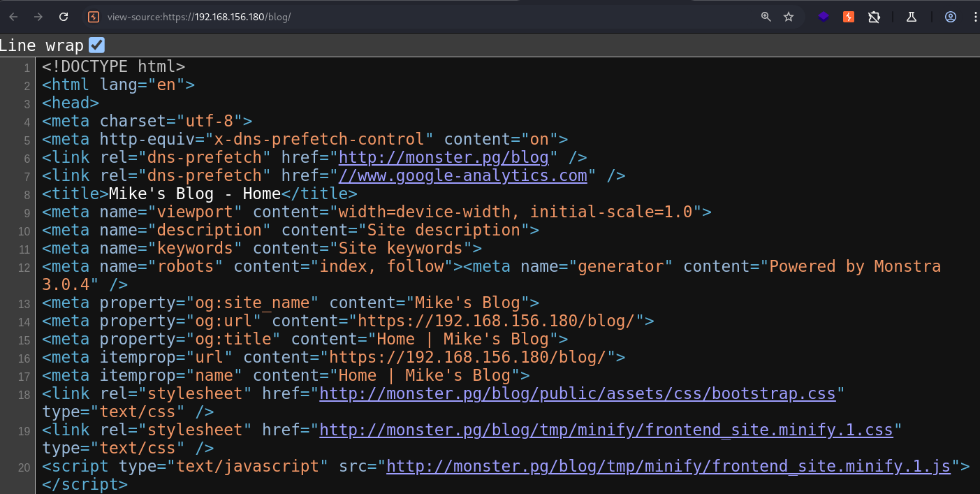Click the itemprop url meta line
The width and height of the screenshot is (980, 494).
(x=334, y=357)
